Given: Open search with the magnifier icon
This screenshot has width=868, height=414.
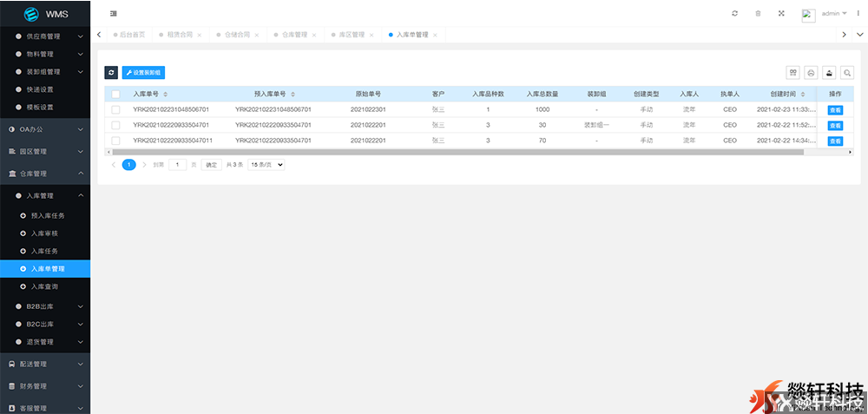Looking at the screenshot, I should click(x=847, y=73).
